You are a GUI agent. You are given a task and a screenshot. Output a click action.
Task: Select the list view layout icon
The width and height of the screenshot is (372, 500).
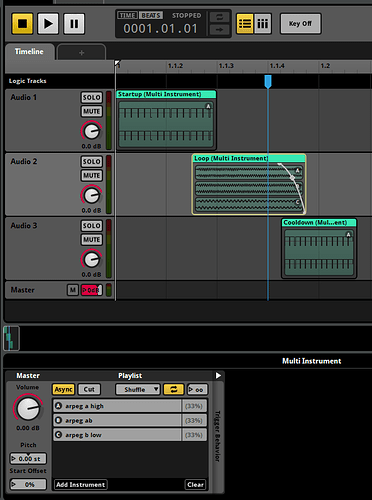245,24
